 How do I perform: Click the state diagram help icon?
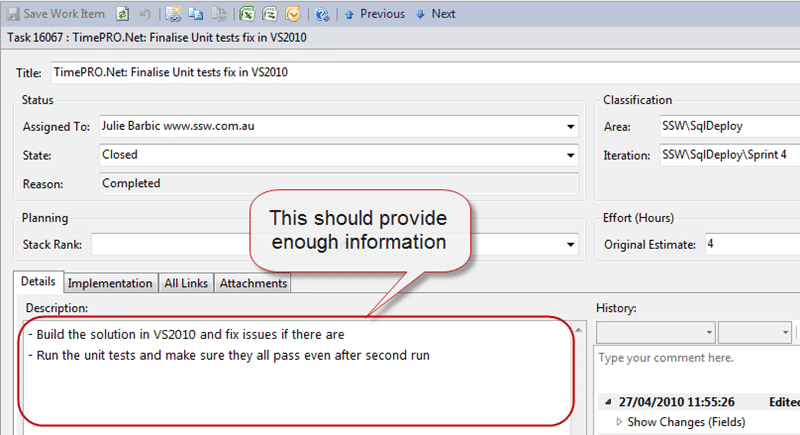(x=322, y=14)
